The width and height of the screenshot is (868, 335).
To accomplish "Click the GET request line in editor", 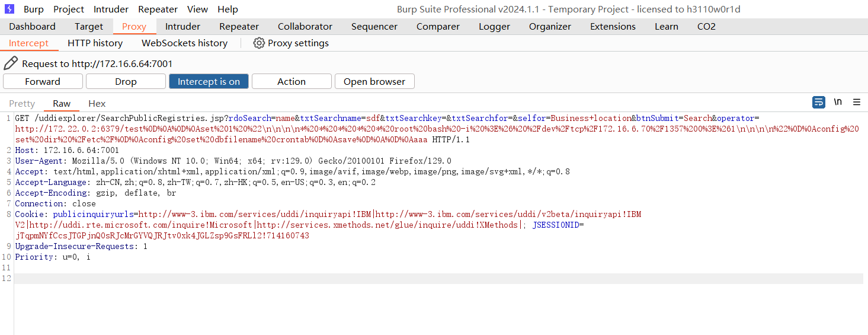I will (437, 129).
